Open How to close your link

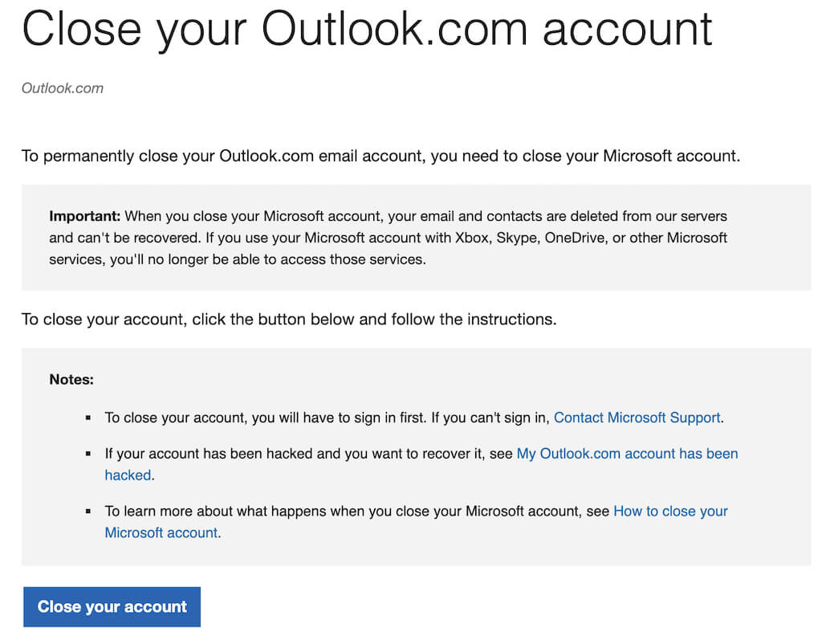[x=670, y=511]
